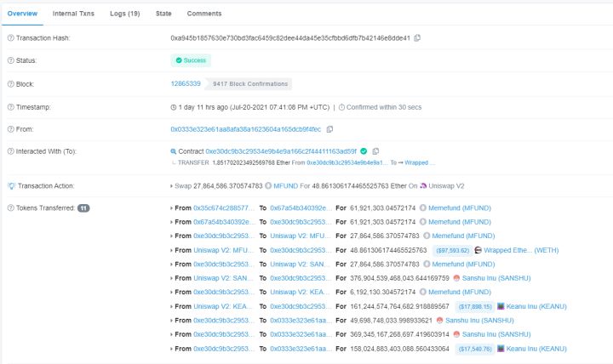The height and width of the screenshot is (364, 613).
Task: Click the help icon beside Tokens Transferred
Action: [11, 208]
